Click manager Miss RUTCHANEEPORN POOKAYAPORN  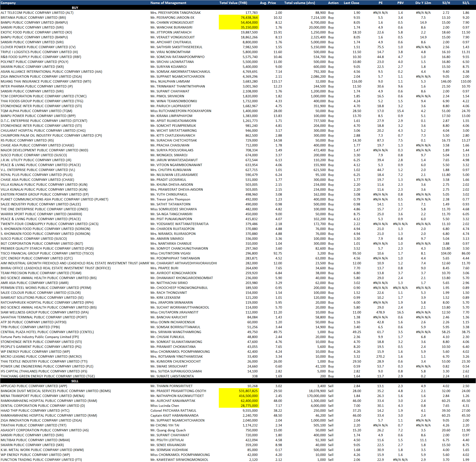point(181,111)
